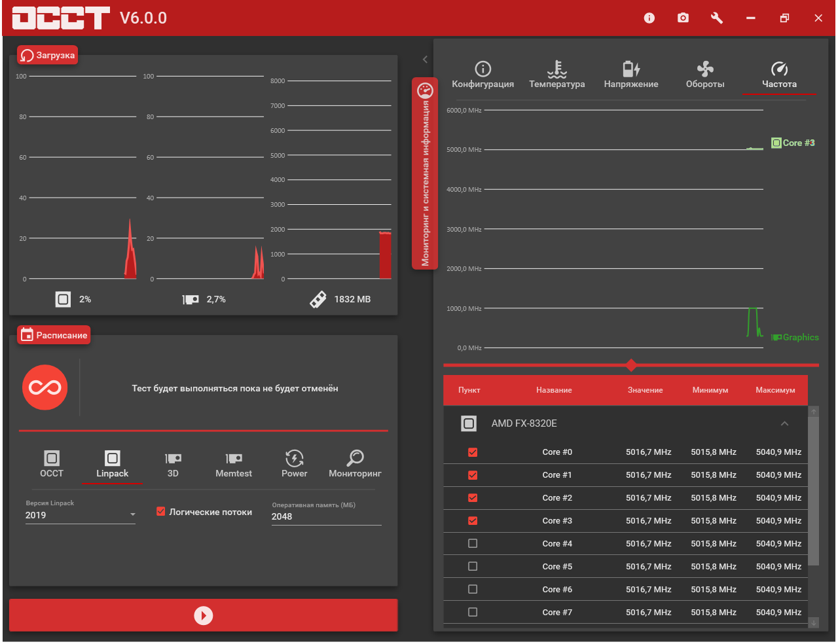Check the Core #7 checkbox
This screenshot has width=838, height=644.
click(473, 612)
